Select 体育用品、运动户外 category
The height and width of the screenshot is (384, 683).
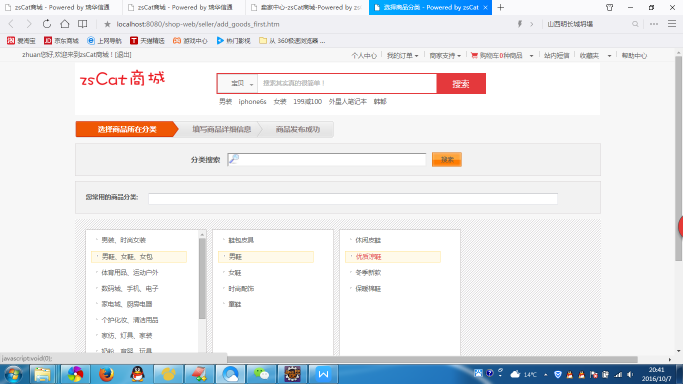pyautogui.click(x=130, y=273)
